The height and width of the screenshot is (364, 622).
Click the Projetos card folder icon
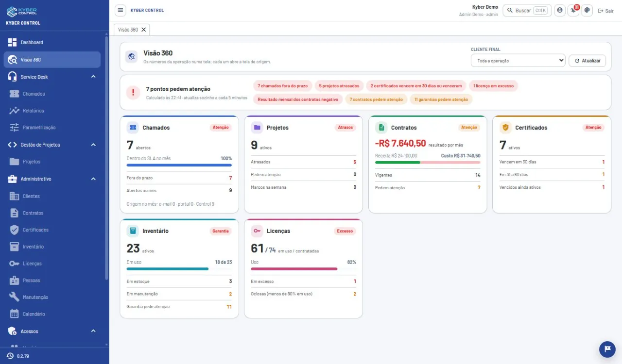pyautogui.click(x=257, y=128)
